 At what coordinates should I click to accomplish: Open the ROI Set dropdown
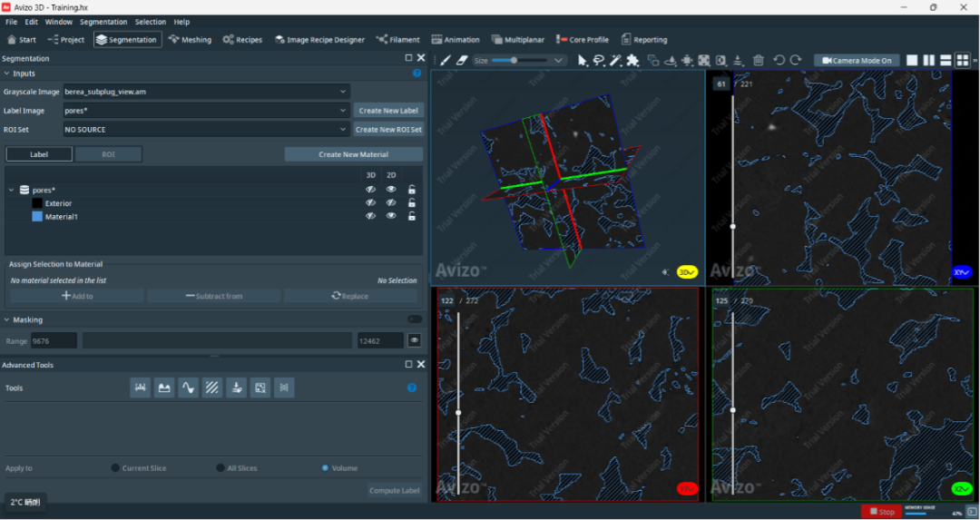pos(207,130)
